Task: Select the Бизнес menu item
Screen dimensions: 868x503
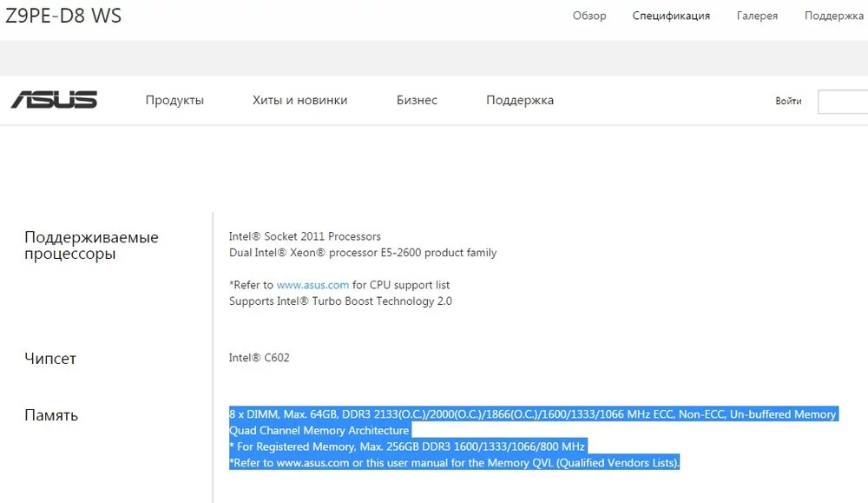Action: click(417, 100)
